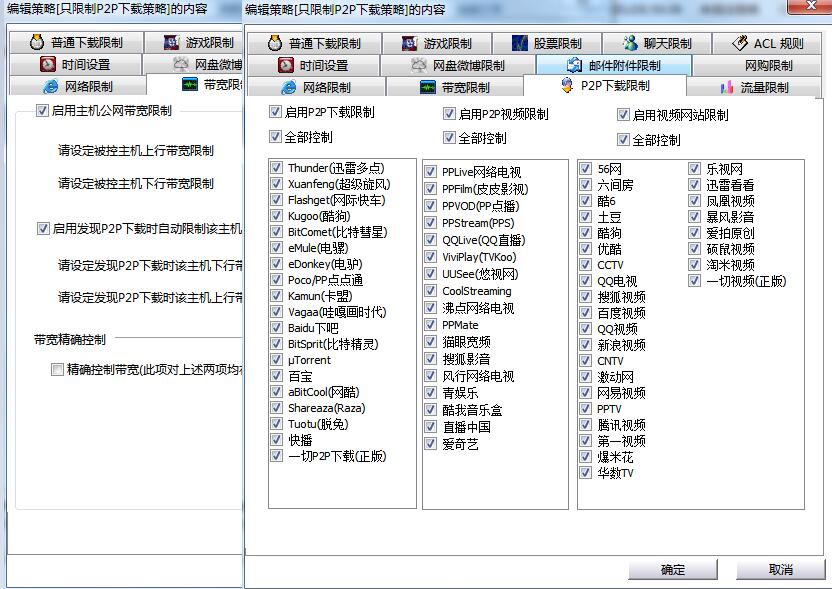Uncheck Thunder(迅雷多点) checkbox
Viewport: 832px width, 589px height.
tap(276, 168)
